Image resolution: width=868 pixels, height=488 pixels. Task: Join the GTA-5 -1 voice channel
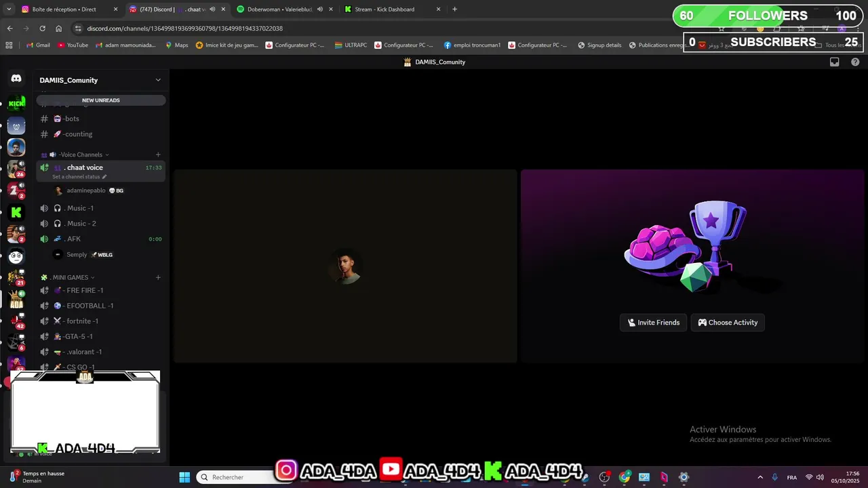click(101, 336)
